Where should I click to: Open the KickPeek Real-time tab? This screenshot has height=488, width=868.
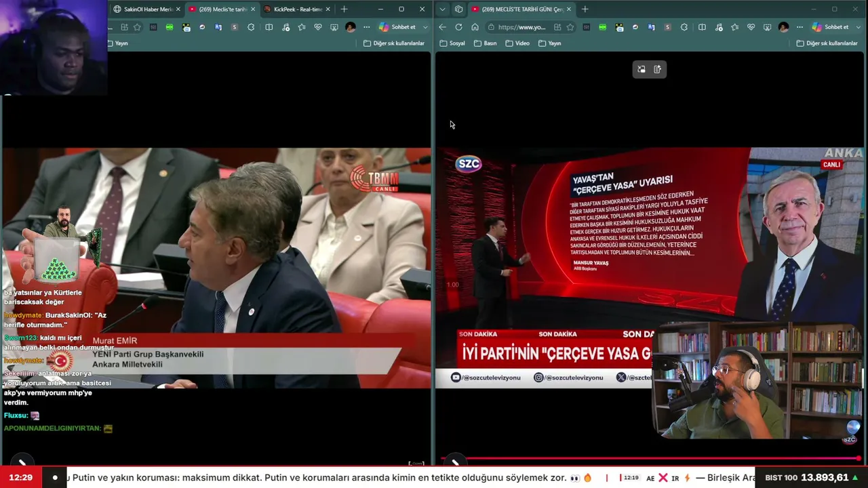click(297, 9)
